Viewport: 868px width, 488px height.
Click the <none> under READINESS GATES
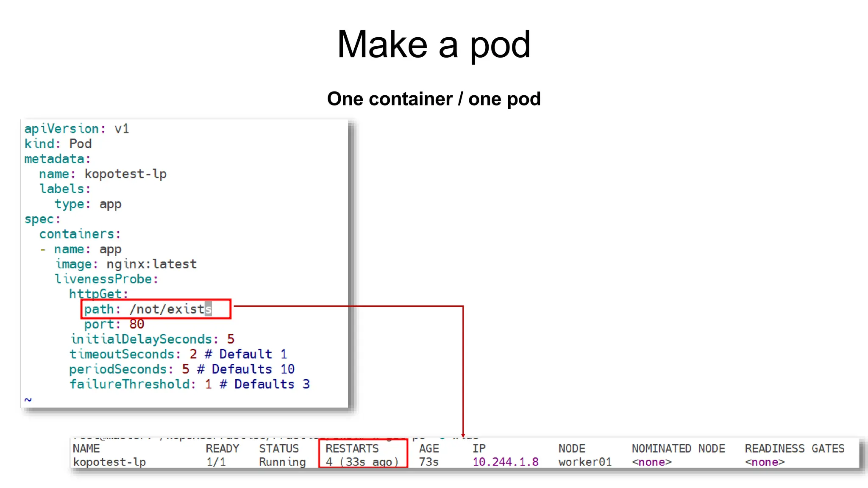coord(765,462)
